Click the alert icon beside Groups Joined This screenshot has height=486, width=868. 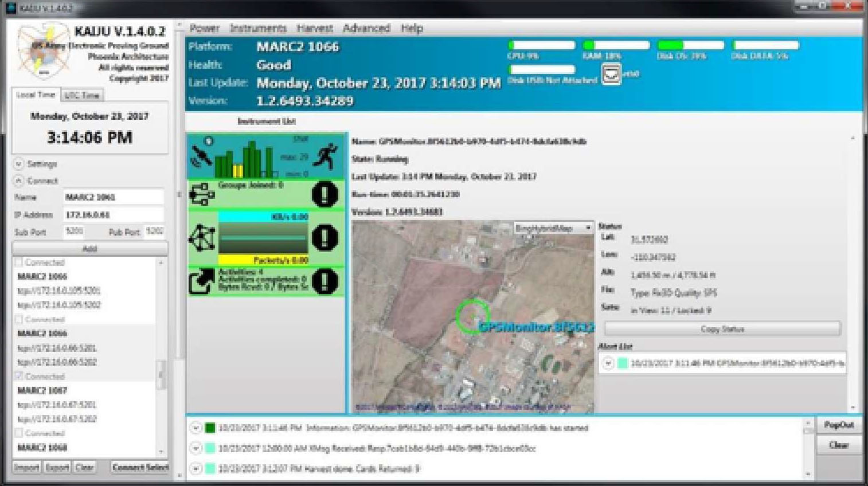pos(324,194)
